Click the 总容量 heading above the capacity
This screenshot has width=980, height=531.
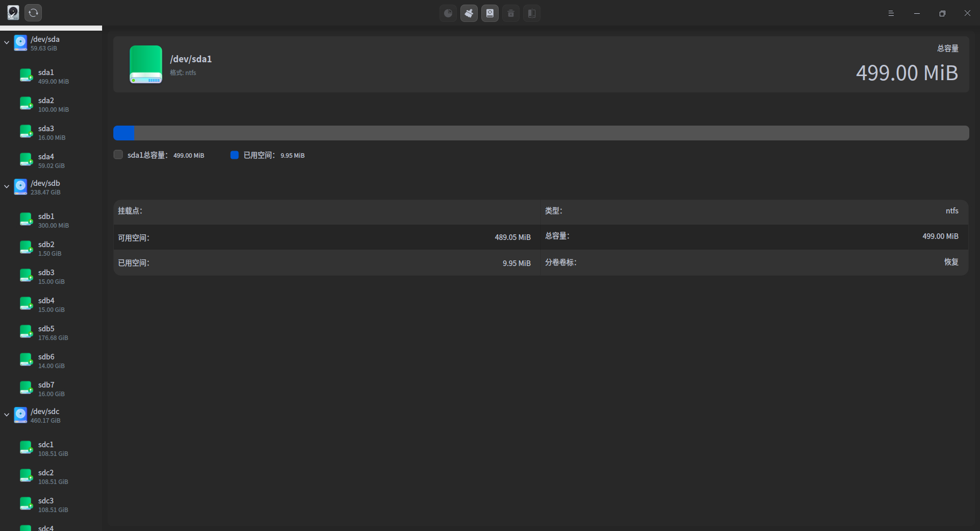(948, 49)
